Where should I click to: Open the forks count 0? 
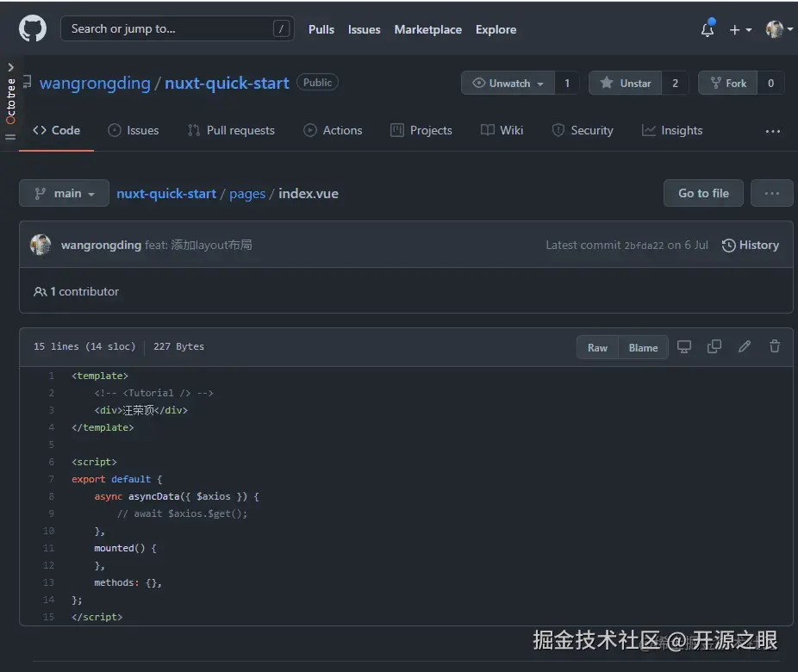pyautogui.click(x=770, y=83)
